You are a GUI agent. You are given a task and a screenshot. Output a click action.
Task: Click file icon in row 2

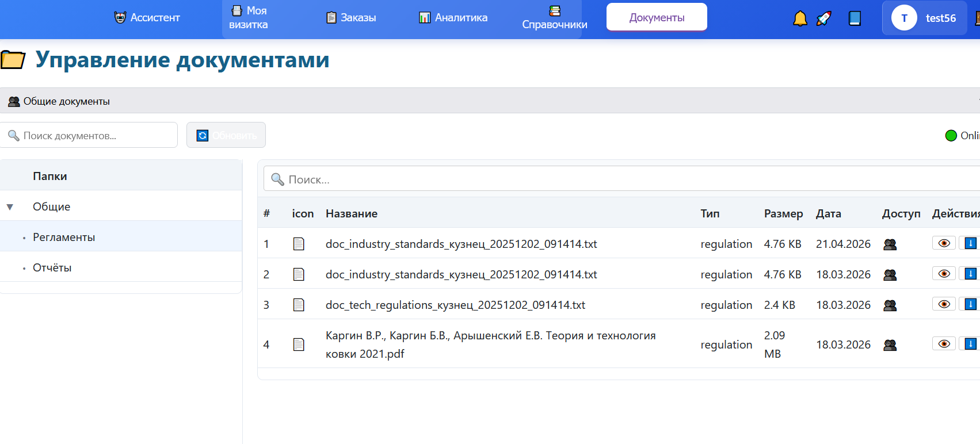(x=299, y=274)
